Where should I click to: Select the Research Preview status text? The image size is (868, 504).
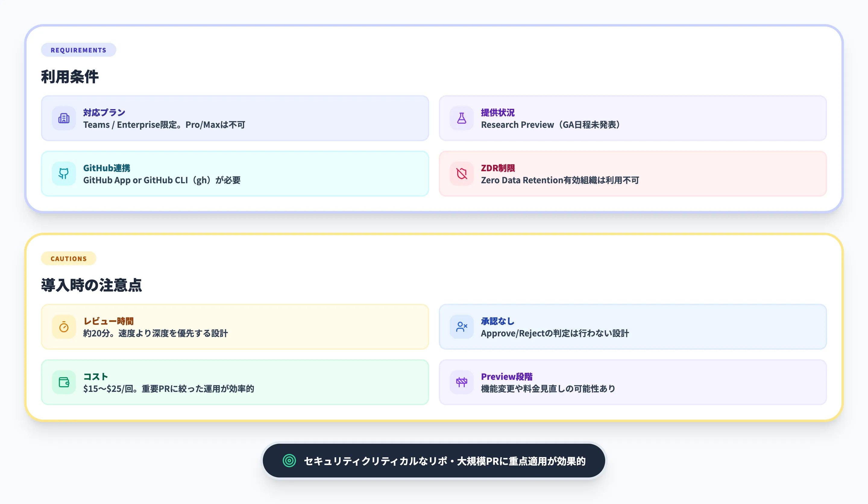coord(550,125)
